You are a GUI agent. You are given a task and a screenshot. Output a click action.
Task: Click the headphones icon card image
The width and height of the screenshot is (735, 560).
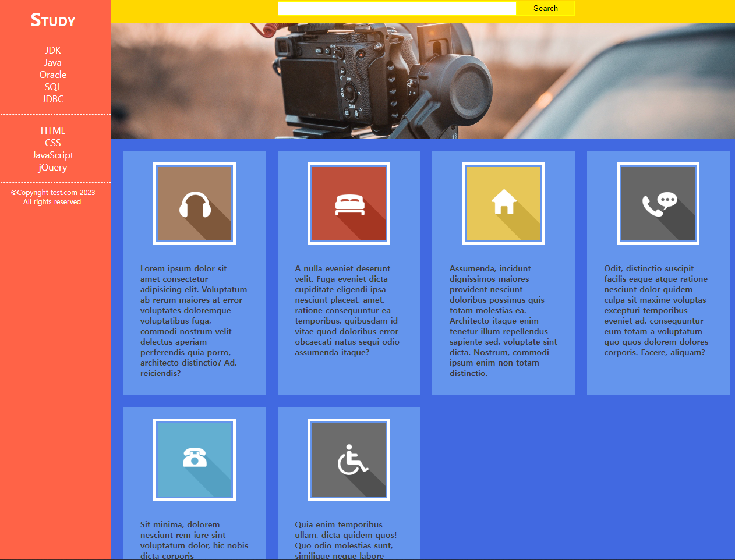point(195,204)
